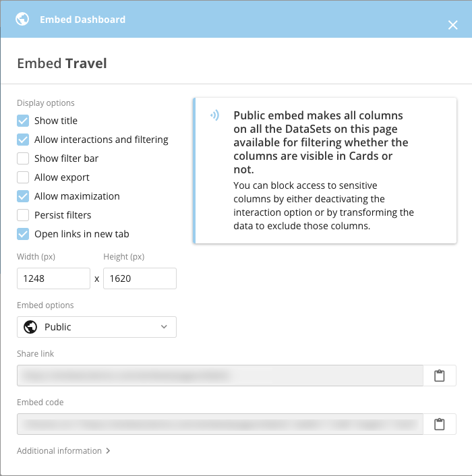Disable Allow interactions and filtering
The image size is (472, 476).
23,140
